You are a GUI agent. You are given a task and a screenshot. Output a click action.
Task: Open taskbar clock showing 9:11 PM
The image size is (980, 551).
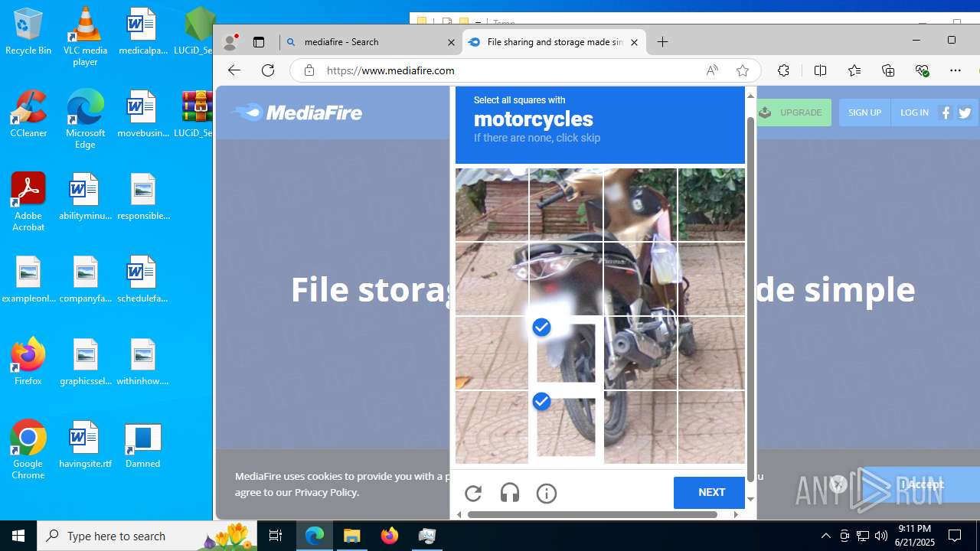(916, 536)
